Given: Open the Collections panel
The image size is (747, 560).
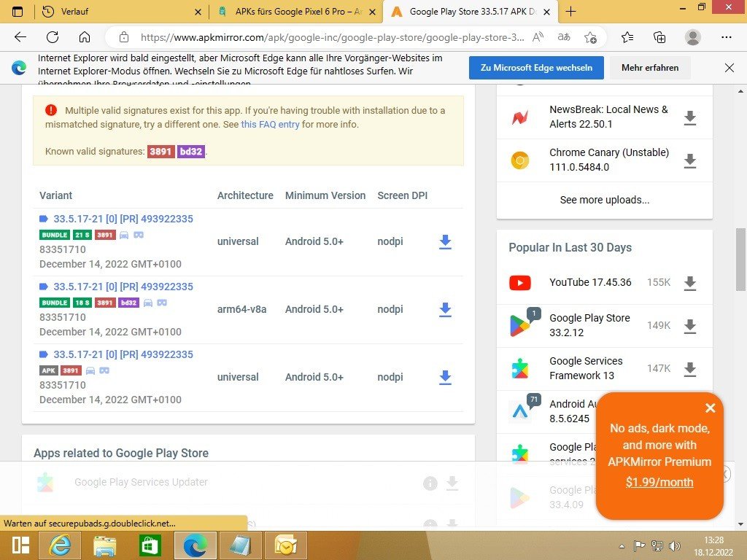Looking at the screenshot, I should pyautogui.click(x=659, y=37).
